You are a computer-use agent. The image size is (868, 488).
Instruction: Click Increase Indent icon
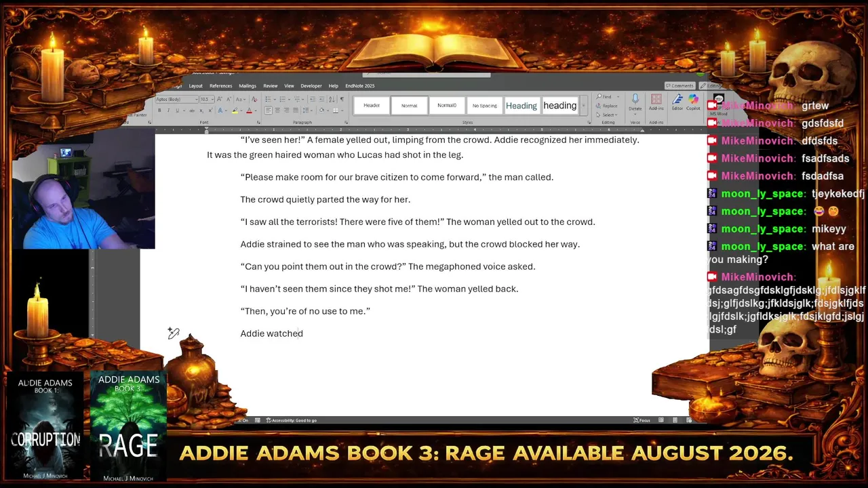pyautogui.click(x=321, y=99)
